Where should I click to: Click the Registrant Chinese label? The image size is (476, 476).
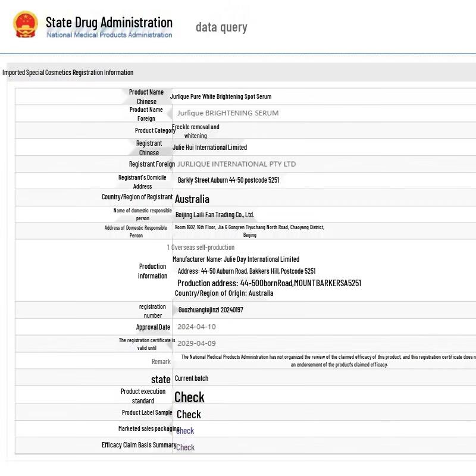(x=149, y=148)
